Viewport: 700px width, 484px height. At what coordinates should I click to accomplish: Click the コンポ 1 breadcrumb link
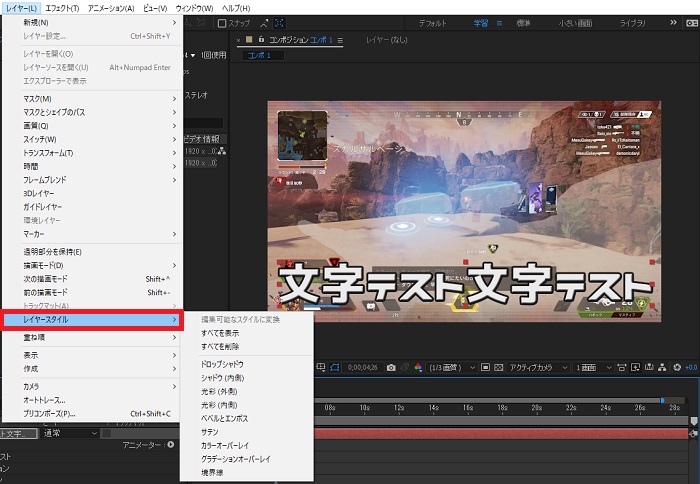[259, 55]
